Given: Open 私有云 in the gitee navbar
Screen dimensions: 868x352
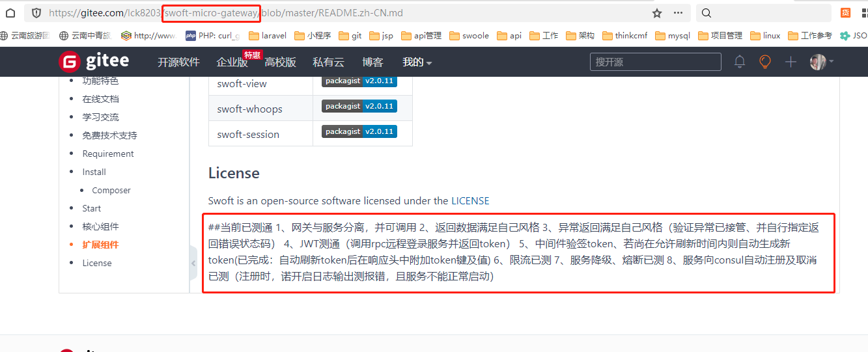Looking at the screenshot, I should point(328,62).
